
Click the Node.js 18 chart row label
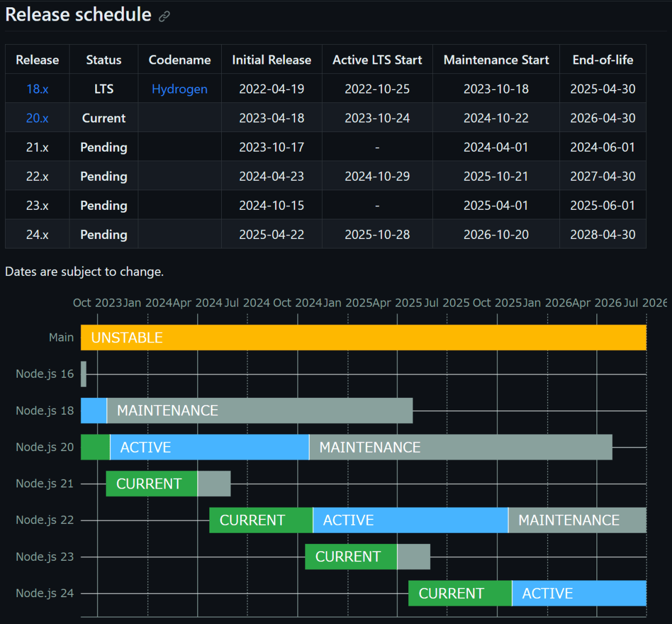[45, 411]
